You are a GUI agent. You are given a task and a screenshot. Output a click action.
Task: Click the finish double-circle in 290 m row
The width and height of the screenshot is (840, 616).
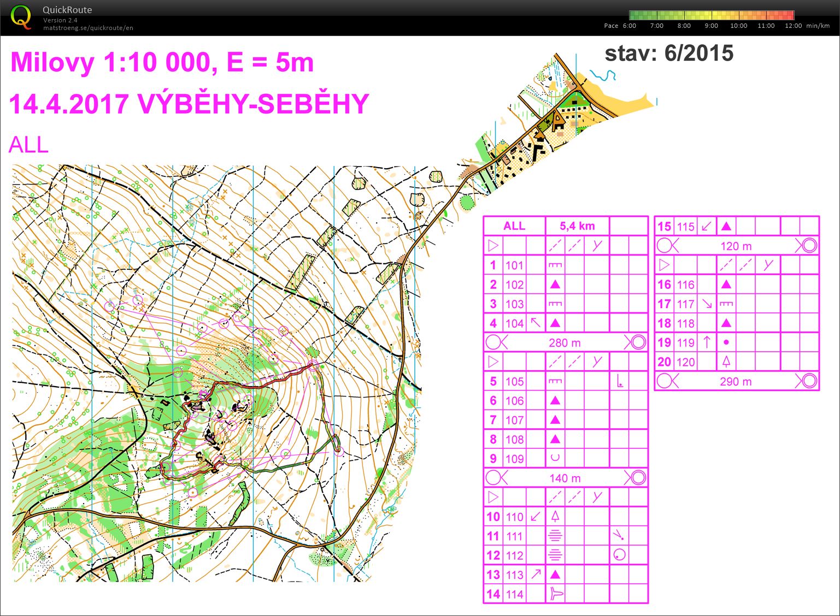point(808,381)
